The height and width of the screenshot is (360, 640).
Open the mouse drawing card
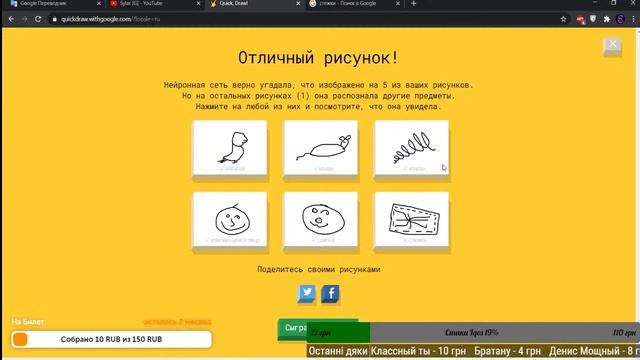pyautogui.click(x=321, y=148)
